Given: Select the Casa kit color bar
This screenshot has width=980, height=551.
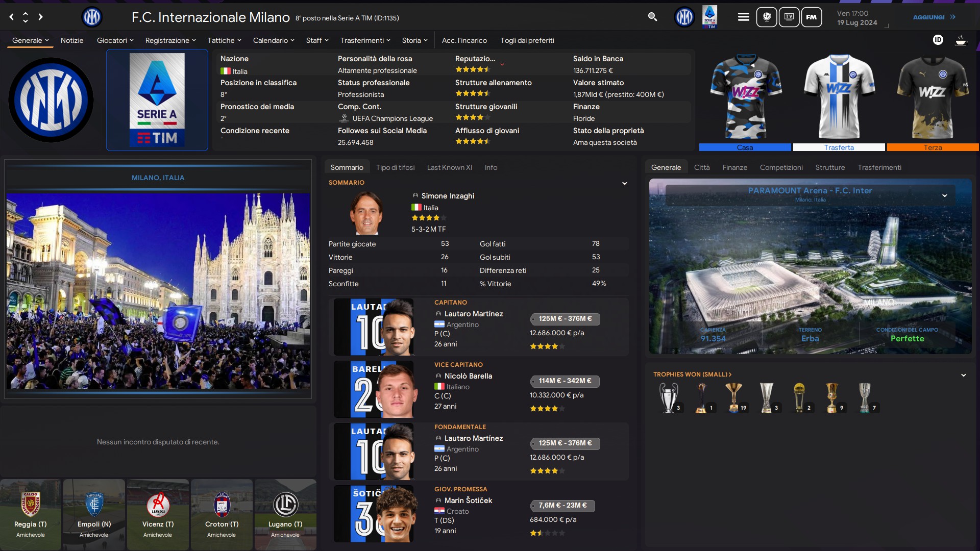Looking at the screenshot, I should (x=745, y=147).
